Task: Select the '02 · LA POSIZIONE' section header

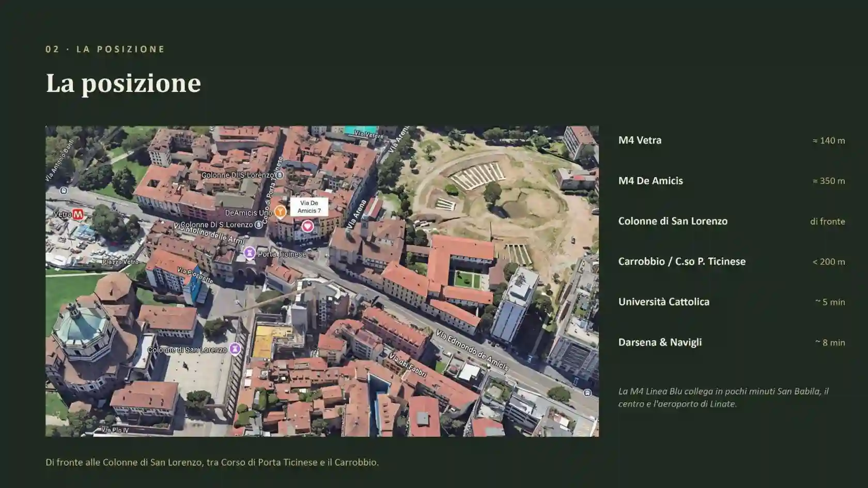Action: (105, 49)
